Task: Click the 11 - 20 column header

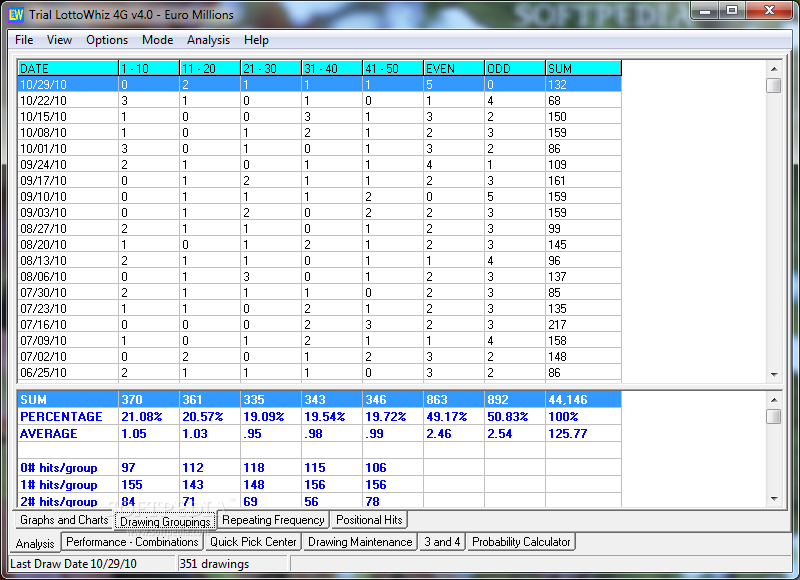Action: 210,68
